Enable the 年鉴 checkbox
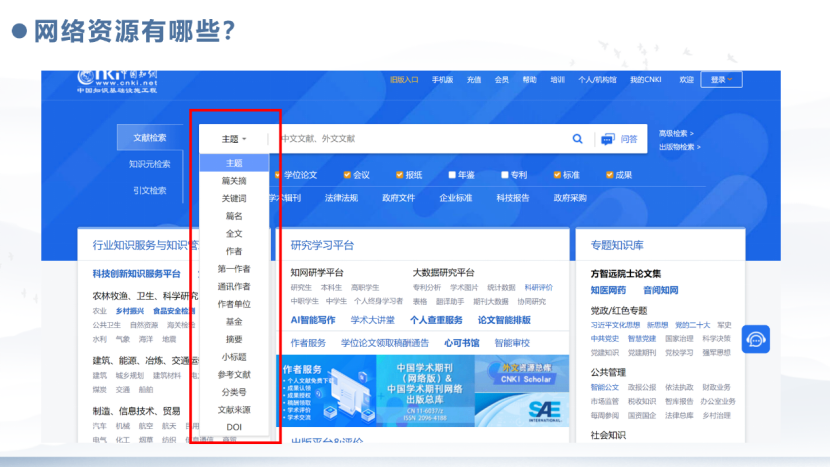Image resolution: width=831 pixels, height=467 pixels. (x=452, y=175)
